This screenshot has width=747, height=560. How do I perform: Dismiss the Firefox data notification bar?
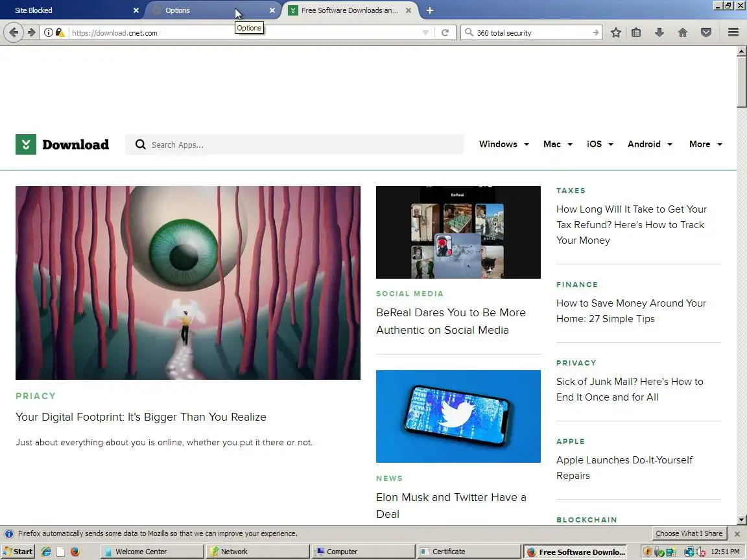pos(737,534)
